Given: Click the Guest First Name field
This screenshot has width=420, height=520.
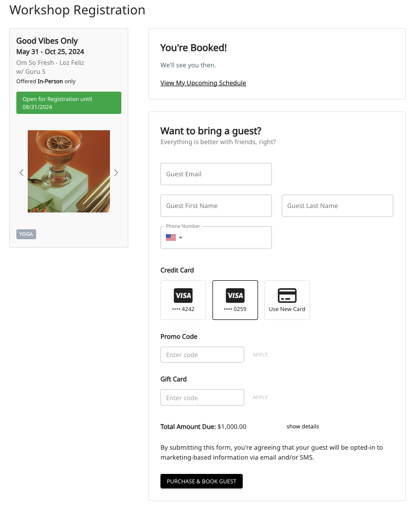Looking at the screenshot, I should point(216,206).
